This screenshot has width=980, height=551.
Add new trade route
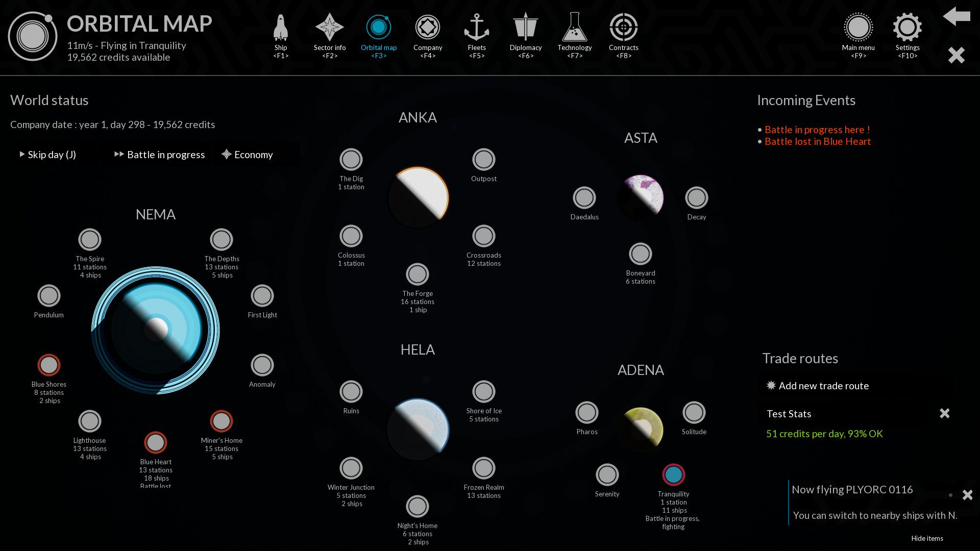click(x=817, y=386)
